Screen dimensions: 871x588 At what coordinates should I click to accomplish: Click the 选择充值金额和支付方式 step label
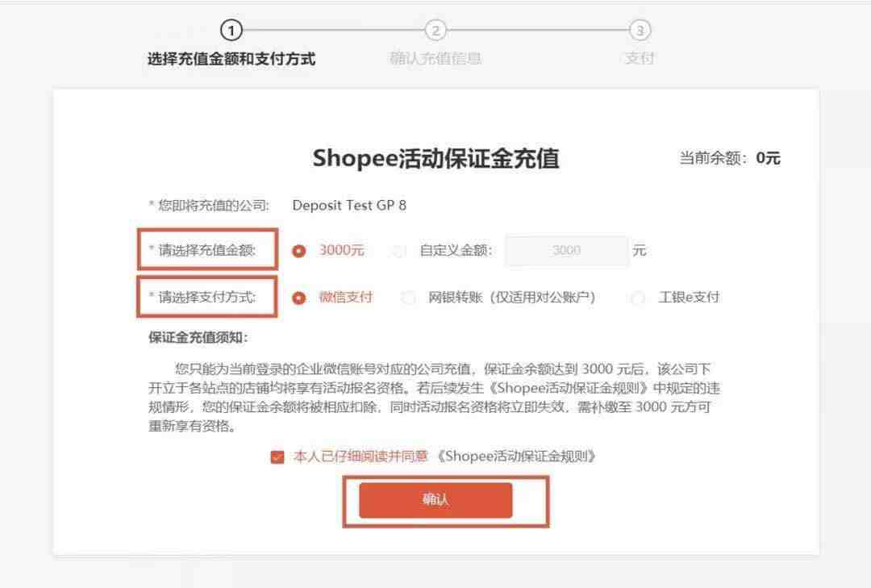(231, 59)
